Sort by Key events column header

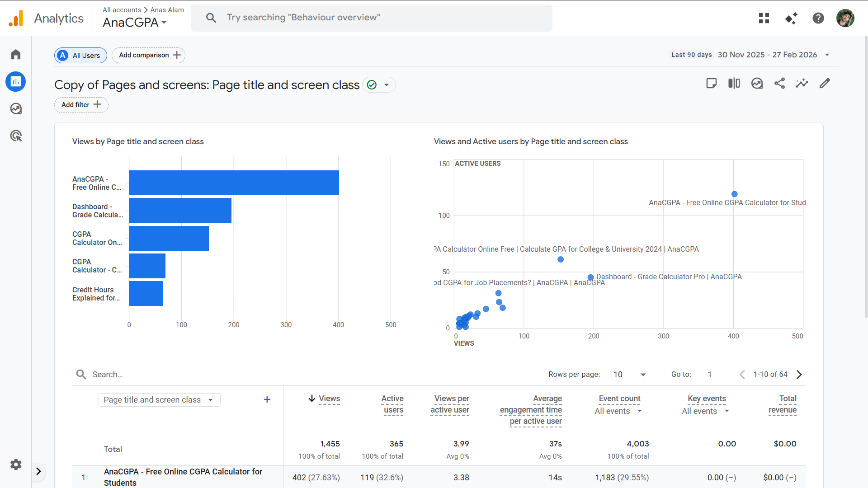tap(707, 399)
